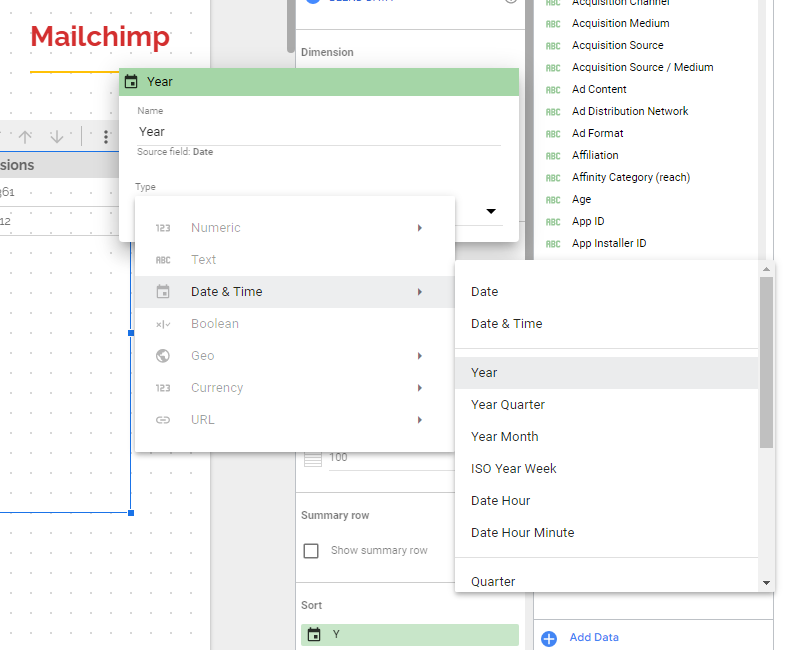
Task: Click the Add Data link
Action: [594, 638]
